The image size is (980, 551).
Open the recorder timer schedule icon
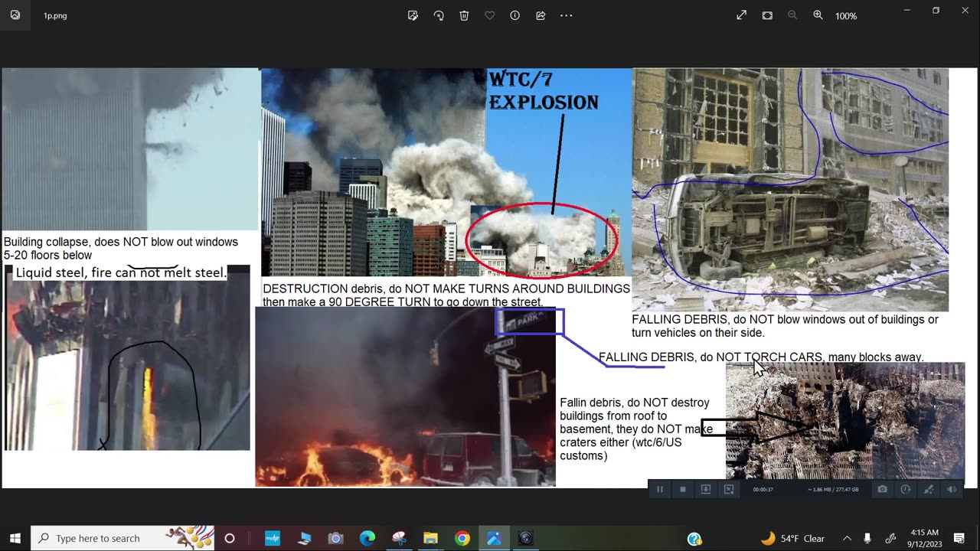point(906,489)
